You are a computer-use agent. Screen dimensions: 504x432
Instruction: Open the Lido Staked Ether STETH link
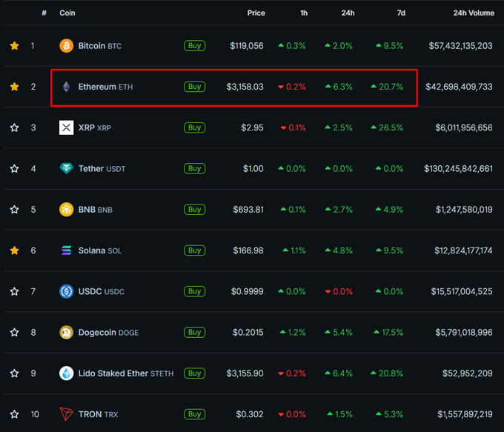126,373
